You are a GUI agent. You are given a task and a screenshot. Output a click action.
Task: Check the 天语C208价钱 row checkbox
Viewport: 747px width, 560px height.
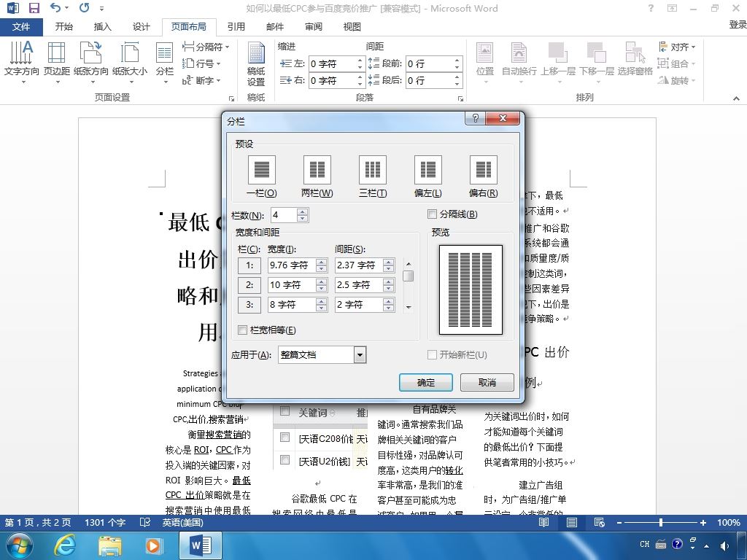pos(285,437)
